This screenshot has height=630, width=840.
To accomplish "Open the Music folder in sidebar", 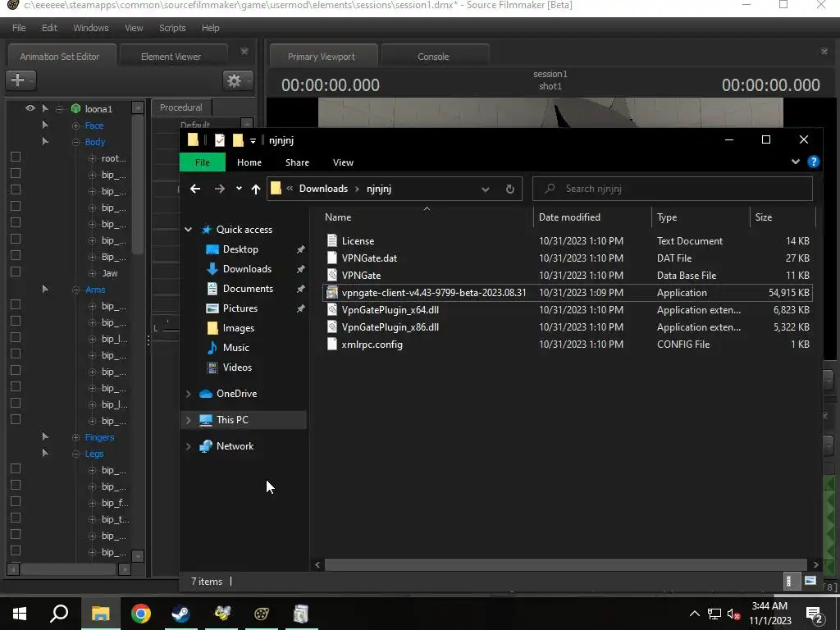I will coord(235,348).
